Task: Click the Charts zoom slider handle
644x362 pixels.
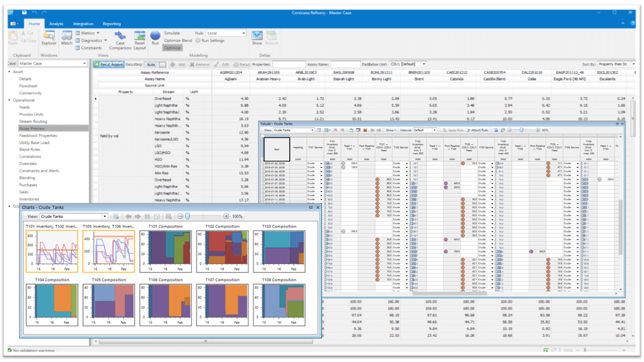Action: click(x=187, y=216)
